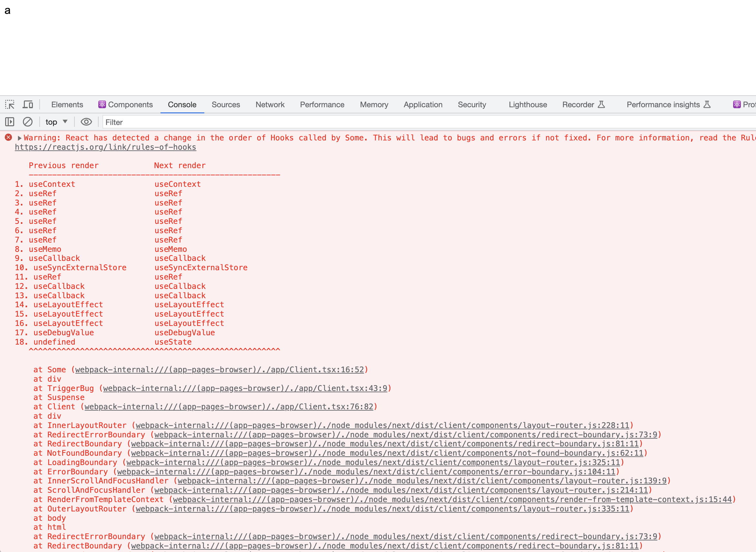Switch to the Security panel
This screenshot has width=756, height=552.
tap(472, 104)
